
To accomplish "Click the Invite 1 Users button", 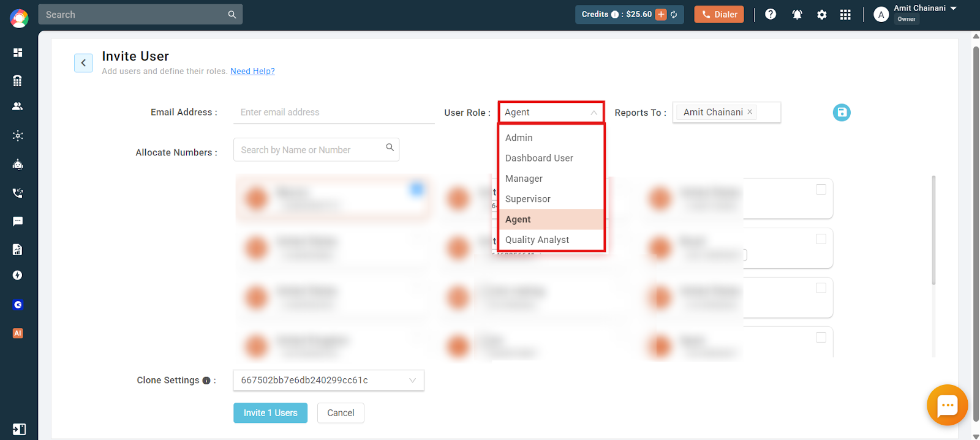I will (270, 413).
